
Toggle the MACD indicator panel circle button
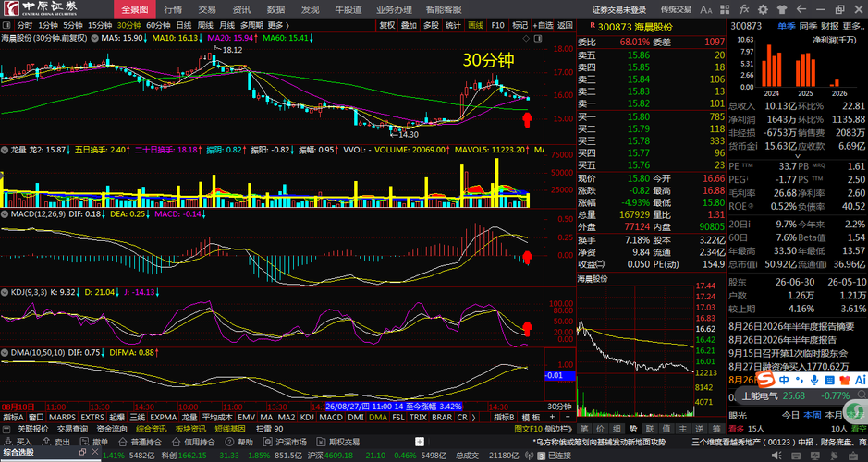click(x=5, y=213)
